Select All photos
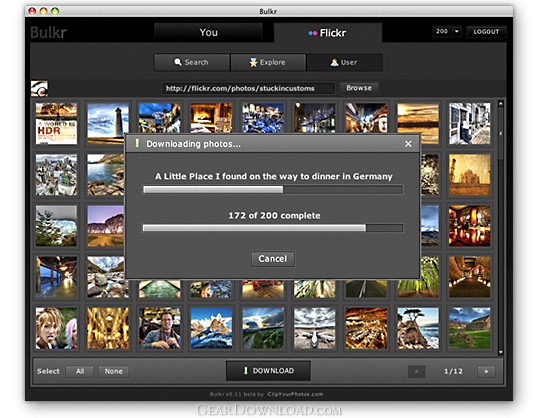Screen dimensions: 539x418 pos(80,371)
